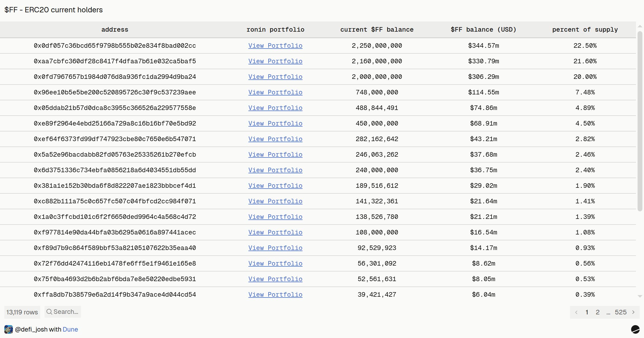Click the 13,119 rows count label
Image resolution: width=644 pixels, height=338 pixels.
tap(22, 312)
